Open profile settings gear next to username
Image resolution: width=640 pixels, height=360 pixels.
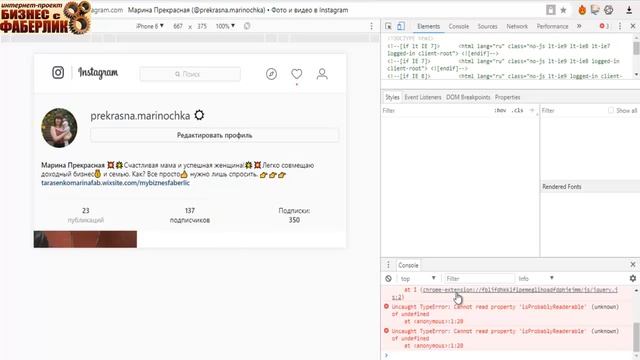(x=199, y=116)
